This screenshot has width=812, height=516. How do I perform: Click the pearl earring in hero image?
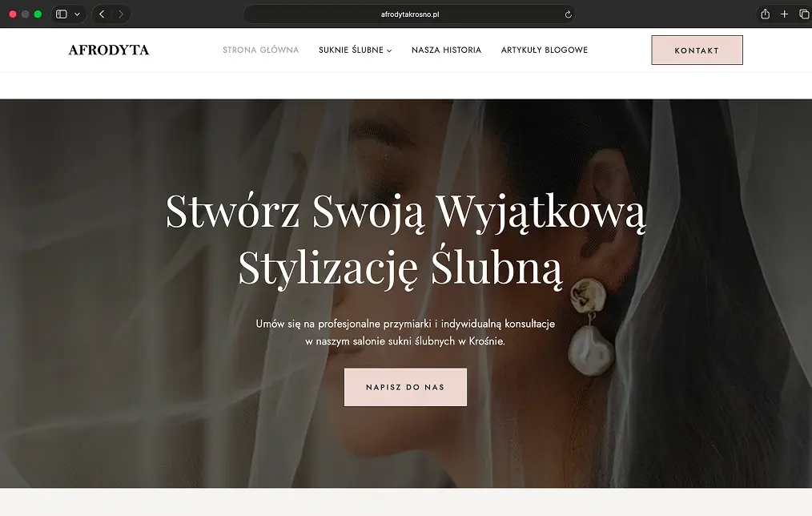(x=590, y=328)
